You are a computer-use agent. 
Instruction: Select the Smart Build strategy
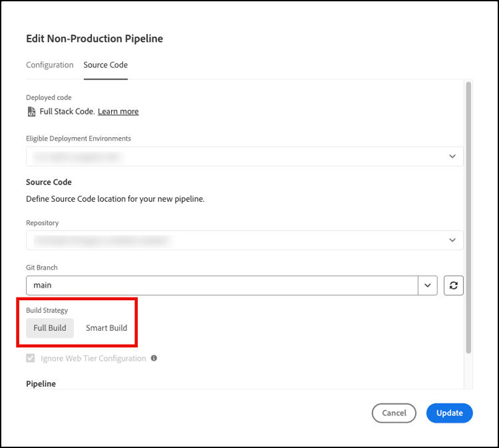(106, 328)
